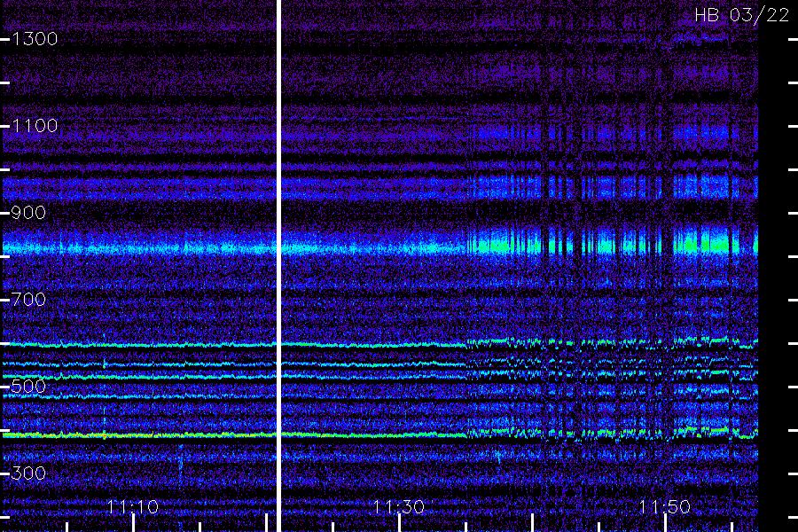Select the 500 frequency axis label
The image size is (798, 532).
tap(28, 386)
